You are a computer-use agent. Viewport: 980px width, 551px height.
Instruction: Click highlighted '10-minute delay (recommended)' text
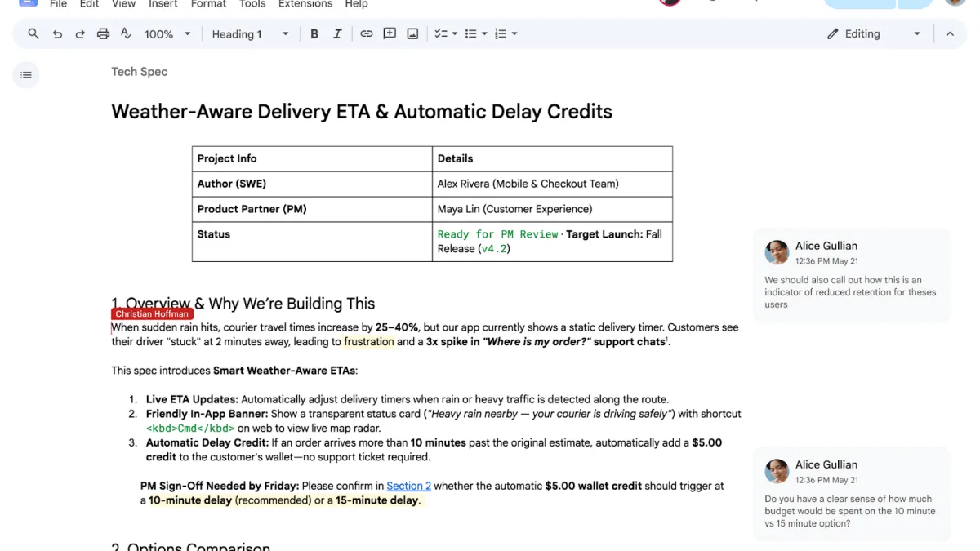pos(229,500)
